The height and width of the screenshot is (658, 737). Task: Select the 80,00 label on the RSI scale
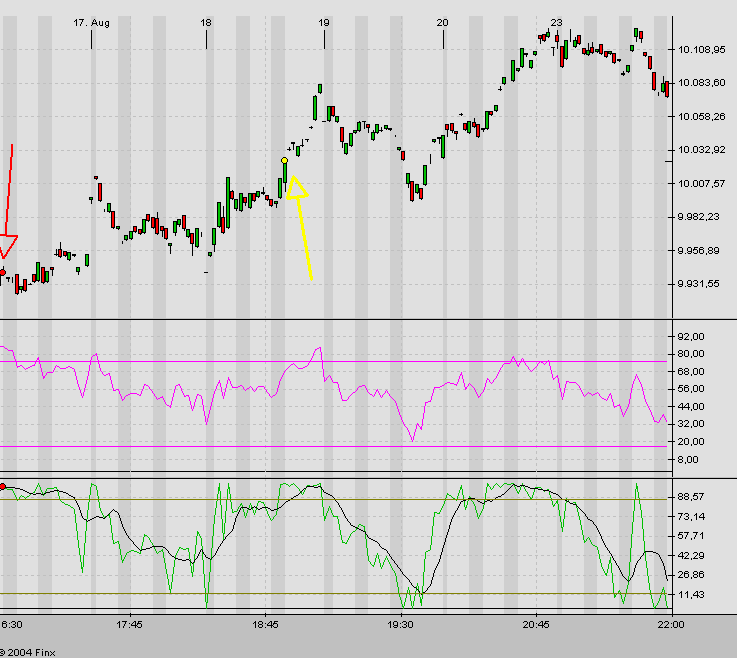[692, 353]
